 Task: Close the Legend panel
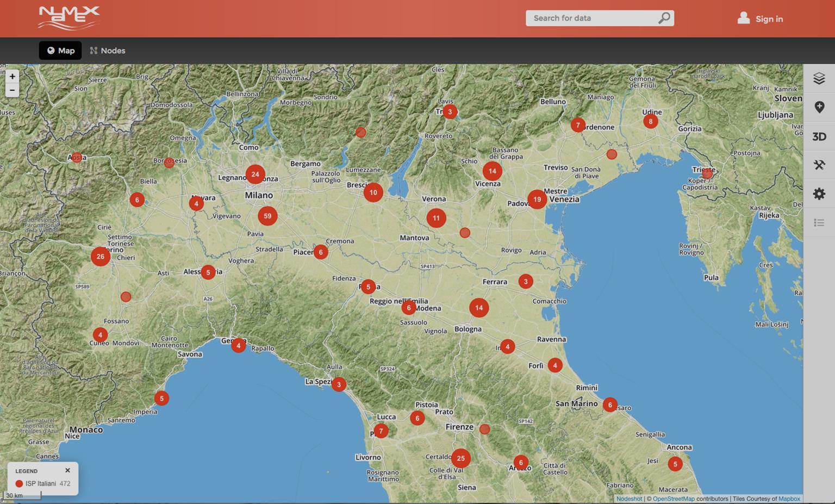[67, 470]
